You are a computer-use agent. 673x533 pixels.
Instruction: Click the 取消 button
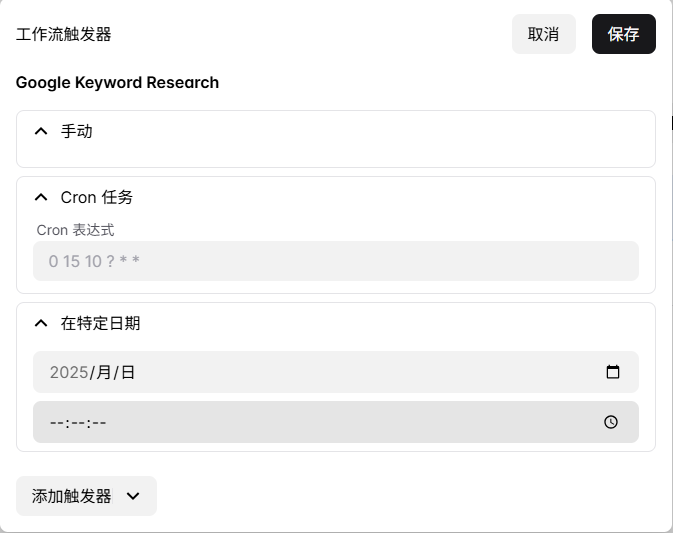click(x=543, y=34)
